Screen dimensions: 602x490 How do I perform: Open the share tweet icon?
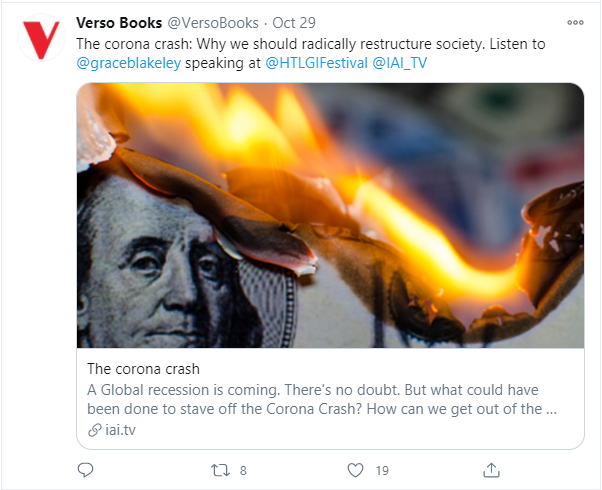(491, 470)
